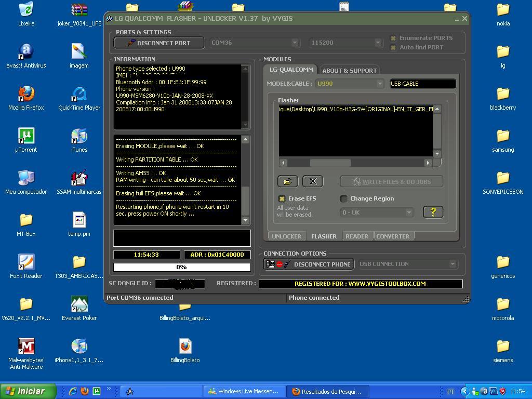Launch SSAM multimarcas shortcut

tap(79, 178)
